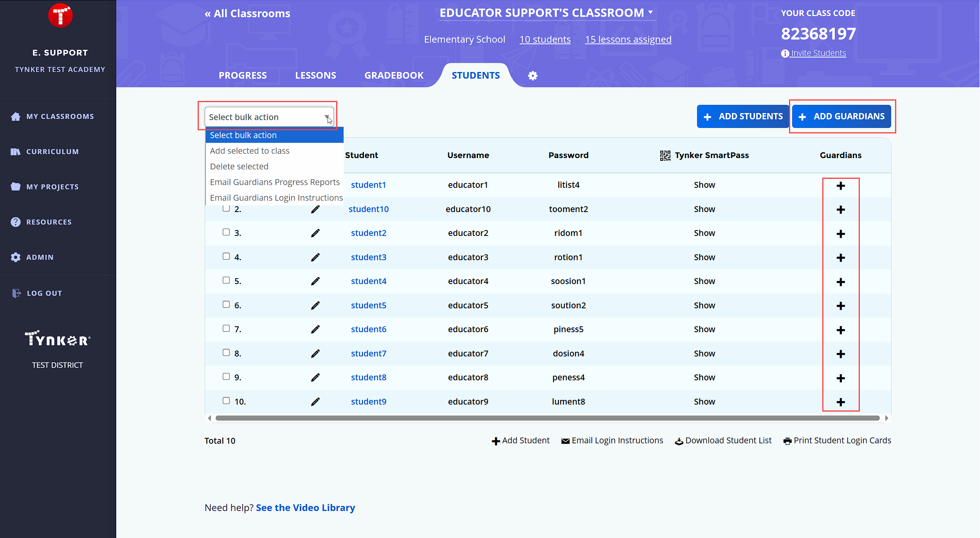Tick the checkbox for row 7
This screenshot has width=980, height=538.
coord(226,328)
